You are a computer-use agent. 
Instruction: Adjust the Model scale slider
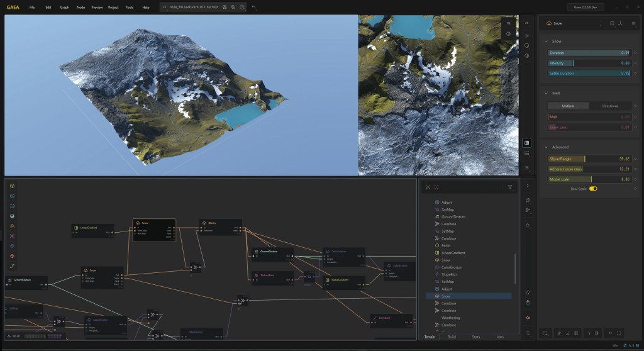click(589, 179)
